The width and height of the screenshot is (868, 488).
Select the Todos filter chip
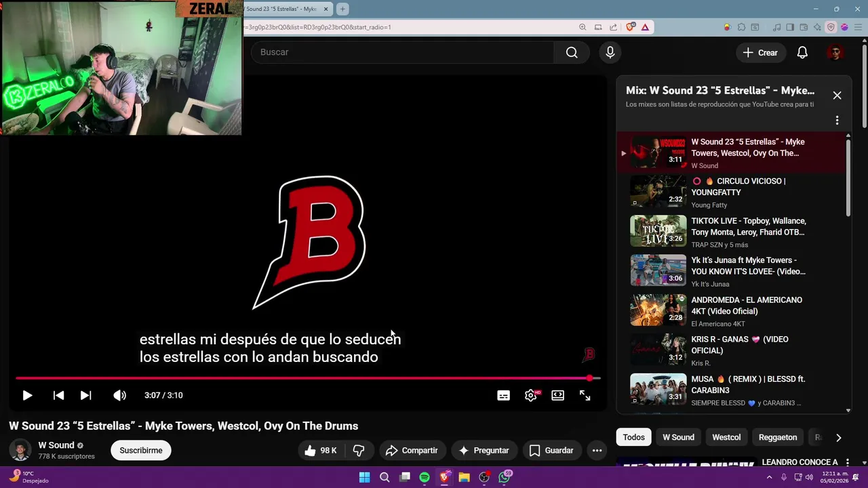(x=633, y=437)
